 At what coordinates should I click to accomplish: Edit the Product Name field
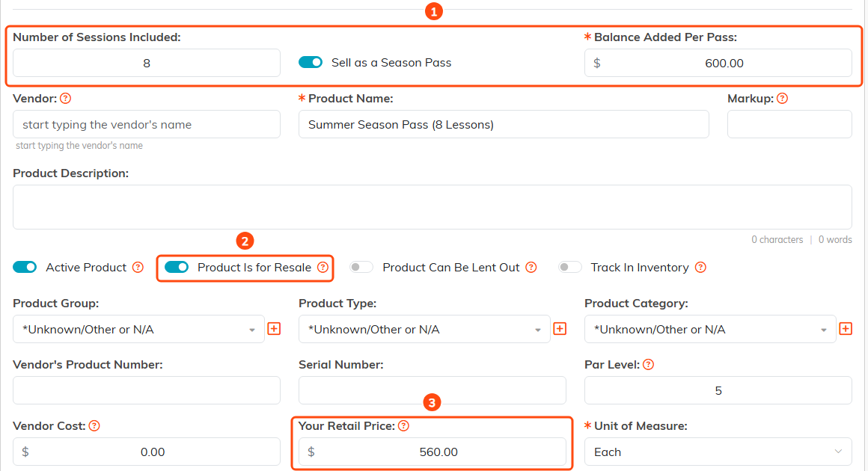pos(504,124)
